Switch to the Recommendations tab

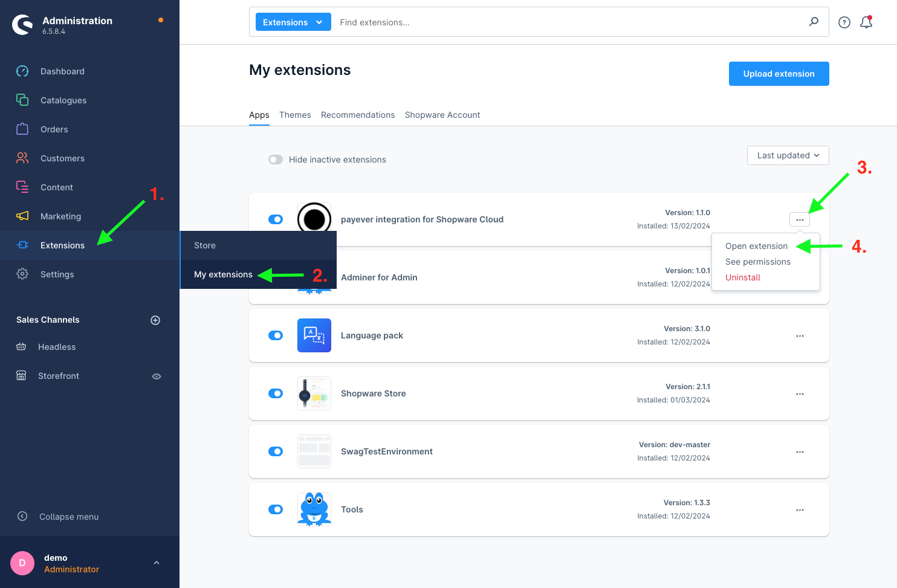tap(358, 115)
